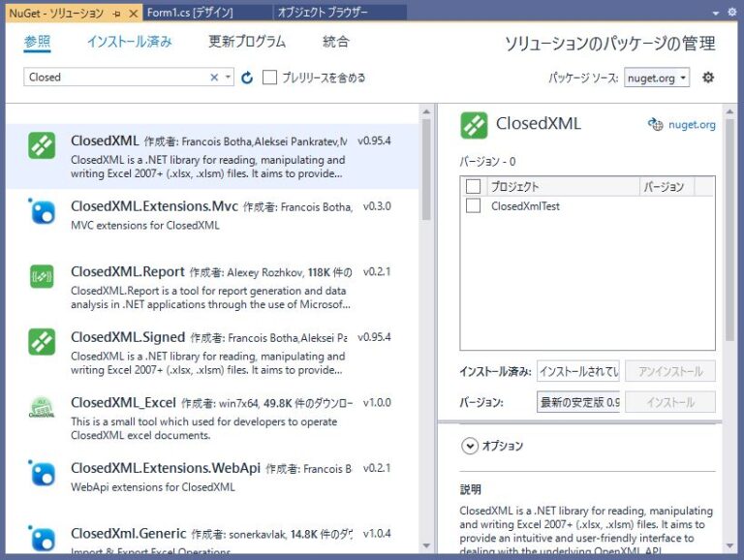Open package source settings gear
This screenshot has width=744, height=560.
pos(708,78)
